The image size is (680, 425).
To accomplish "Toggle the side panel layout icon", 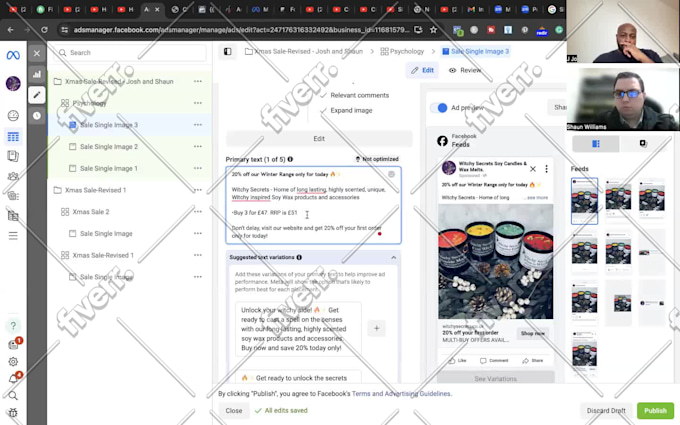I will (228, 52).
